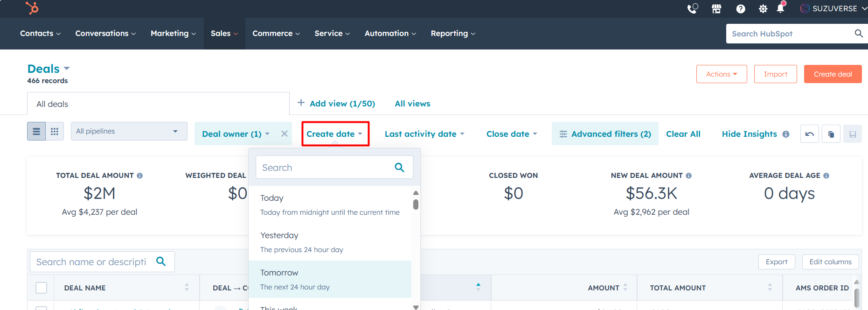
Task: Open the Sales navigation menu
Action: (224, 34)
